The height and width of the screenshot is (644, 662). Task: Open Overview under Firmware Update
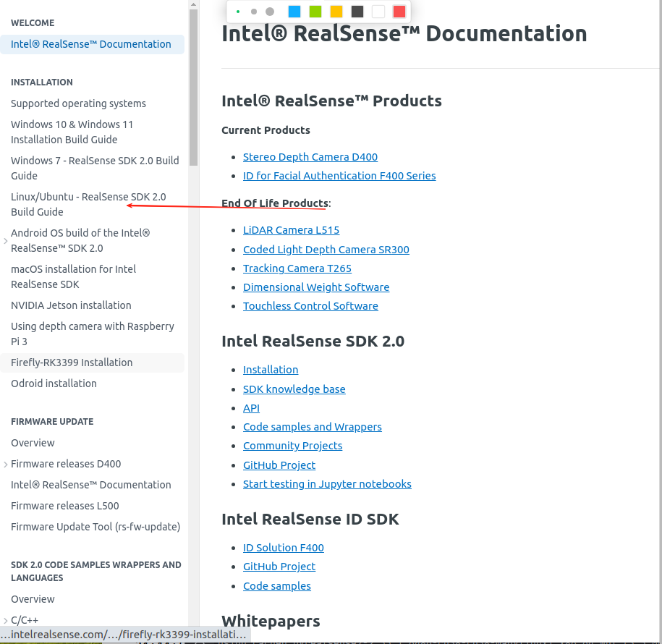33,443
